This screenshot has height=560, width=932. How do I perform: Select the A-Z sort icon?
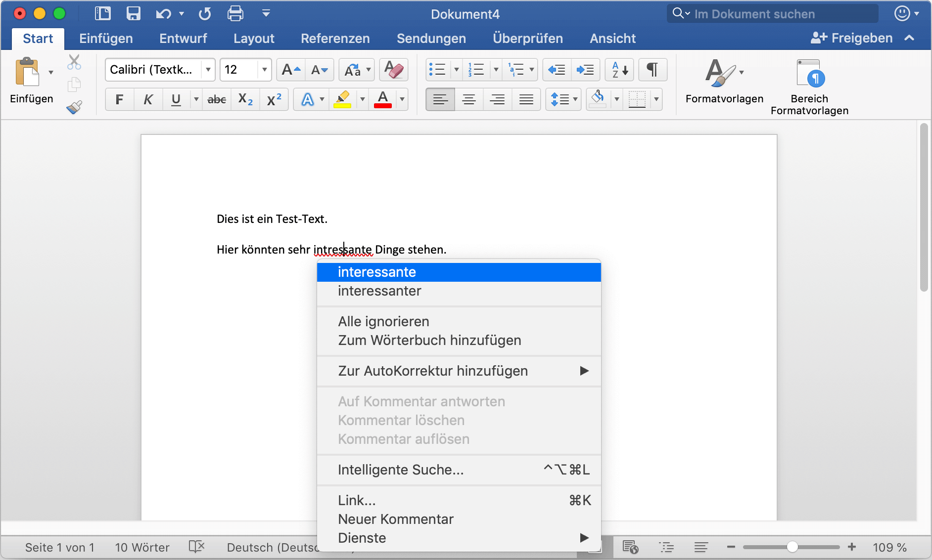pos(619,70)
